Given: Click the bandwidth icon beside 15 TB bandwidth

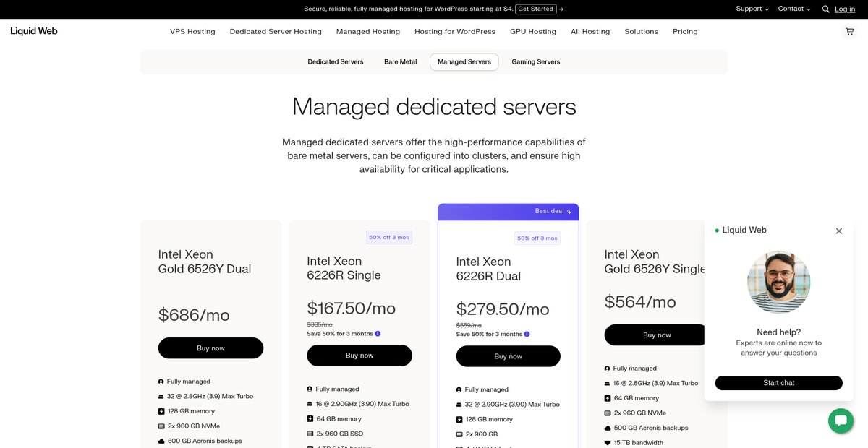Looking at the screenshot, I should pyautogui.click(x=608, y=443).
